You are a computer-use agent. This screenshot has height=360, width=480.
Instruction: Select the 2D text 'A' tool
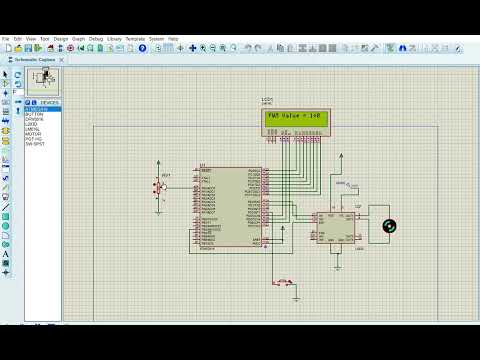[5, 254]
